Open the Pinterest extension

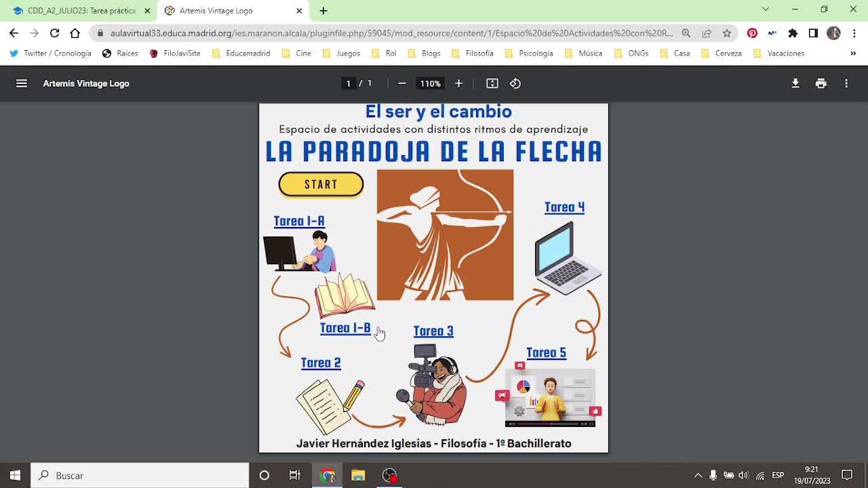coord(752,33)
